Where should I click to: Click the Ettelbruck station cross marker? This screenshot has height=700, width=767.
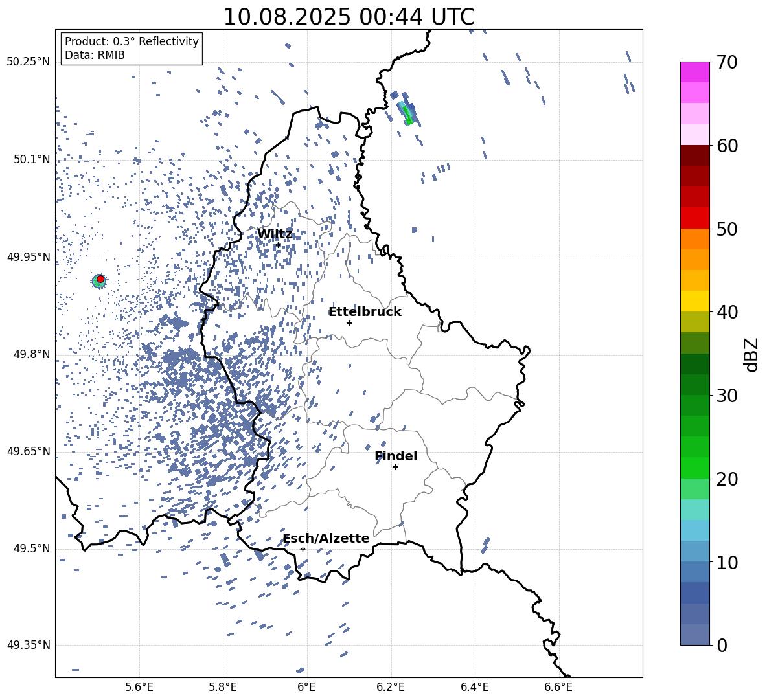coord(349,322)
